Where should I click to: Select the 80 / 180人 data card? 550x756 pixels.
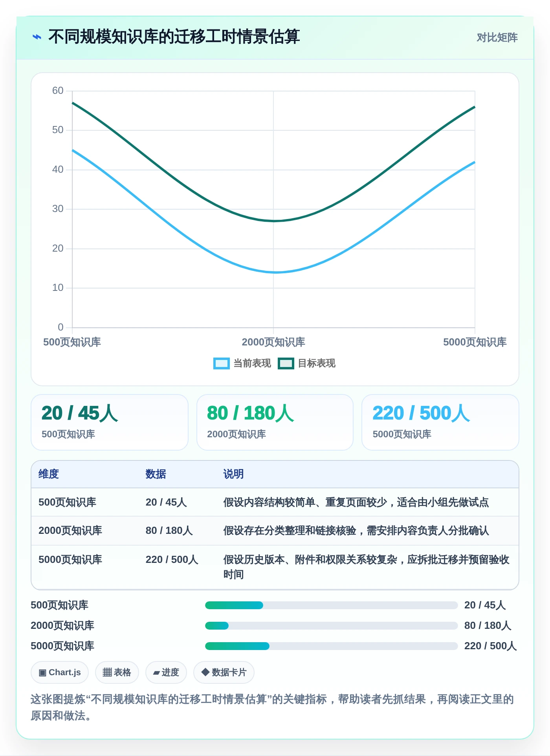pyautogui.click(x=275, y=422)
